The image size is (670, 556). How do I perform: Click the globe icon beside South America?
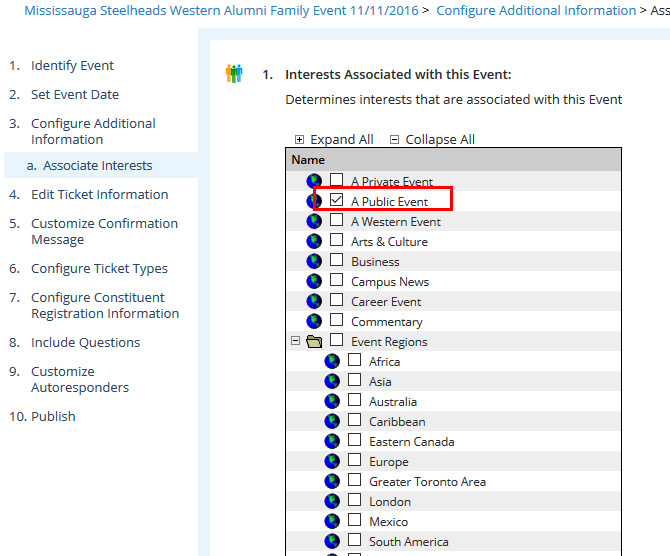click(333, 542)
